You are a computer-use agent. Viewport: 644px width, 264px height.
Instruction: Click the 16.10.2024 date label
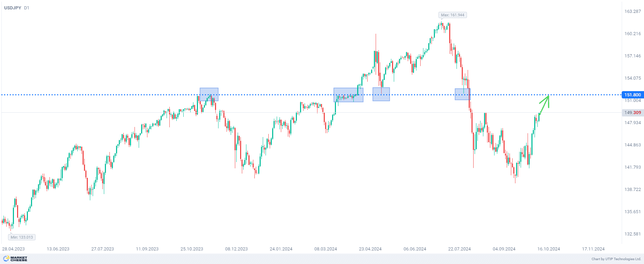click(549, 249)
